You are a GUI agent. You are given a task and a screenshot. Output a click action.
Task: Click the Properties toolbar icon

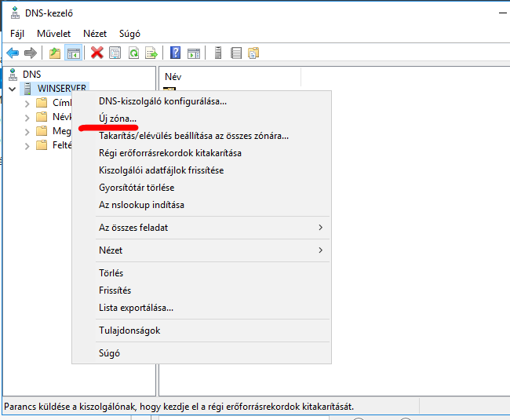[115, 53]
